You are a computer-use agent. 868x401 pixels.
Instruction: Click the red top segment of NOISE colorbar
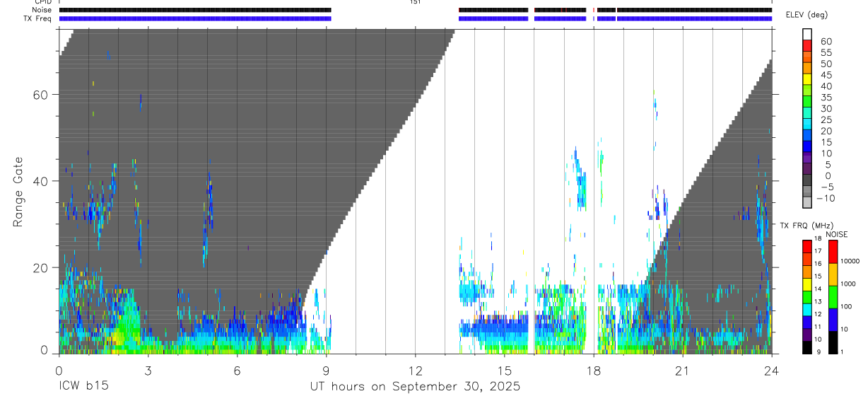[x=833, y=252]
